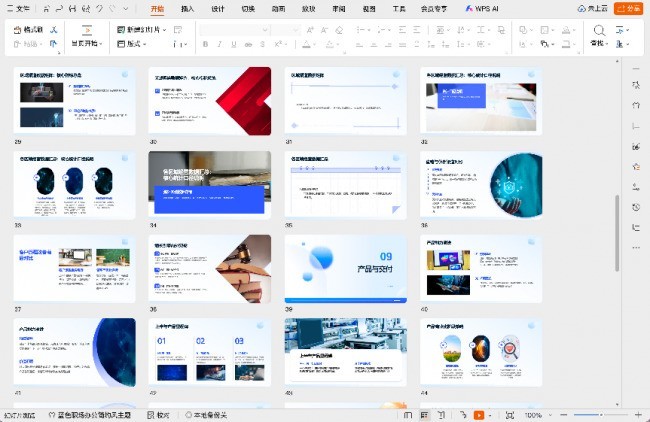Open the 查找 find magnifier
The image size is (650, 422).
tap(599, 35)
